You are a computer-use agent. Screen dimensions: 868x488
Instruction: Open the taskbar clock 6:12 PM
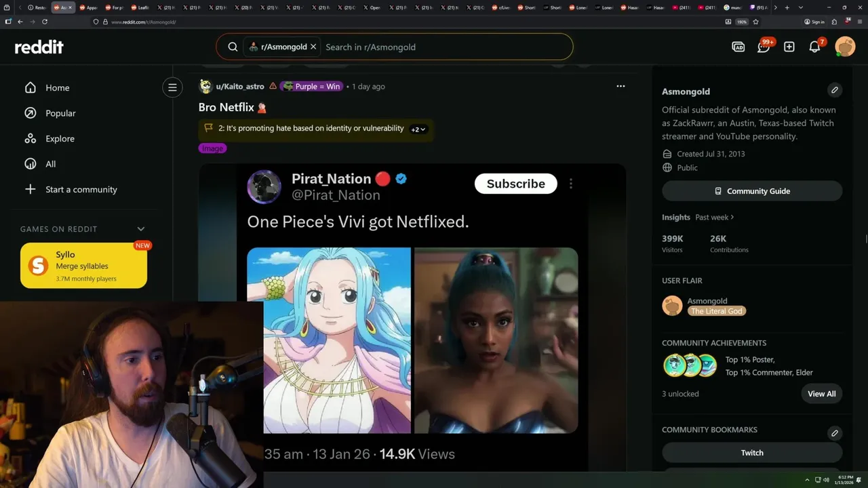point(845,480)
